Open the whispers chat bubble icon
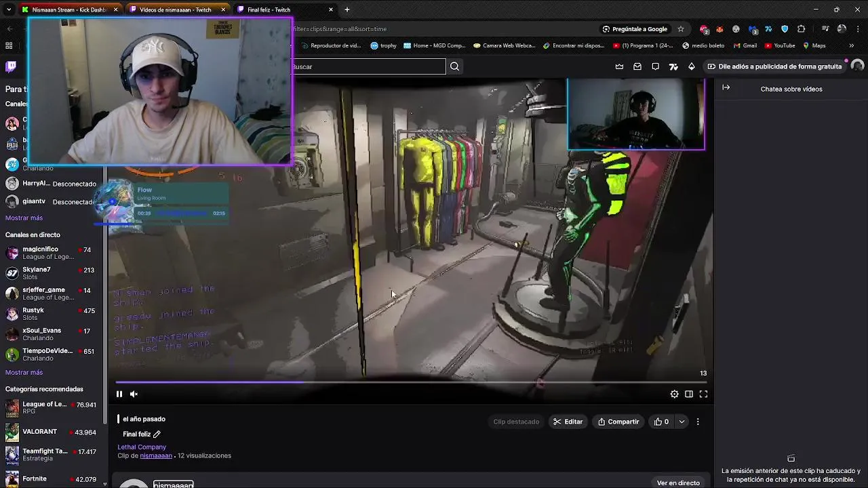 point(655,66)
